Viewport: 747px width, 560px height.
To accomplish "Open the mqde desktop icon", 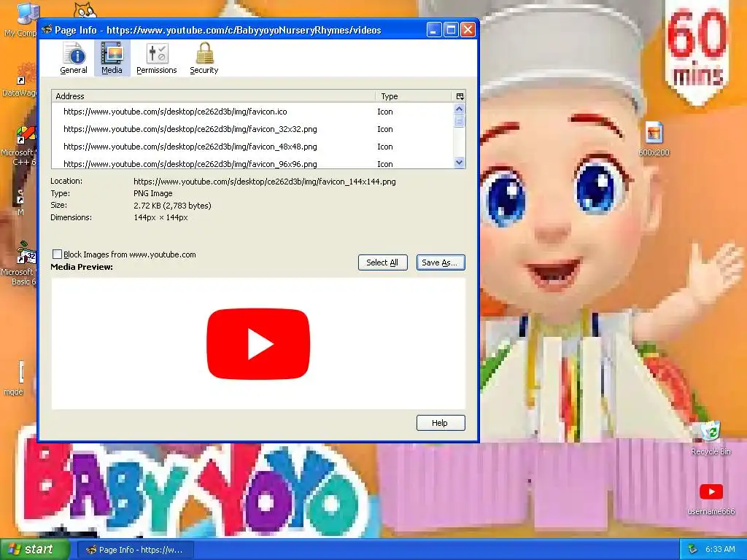I will tap(15, 378).
